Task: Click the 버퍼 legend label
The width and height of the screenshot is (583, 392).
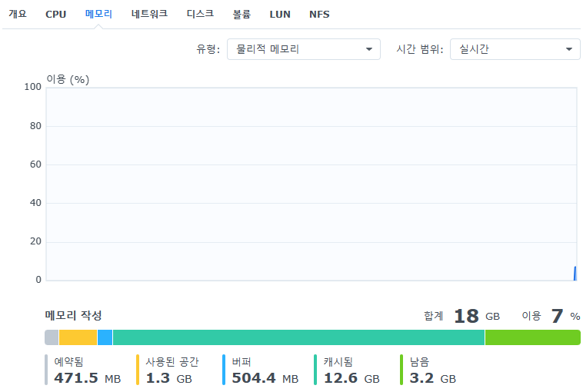Action: [242, 361]
